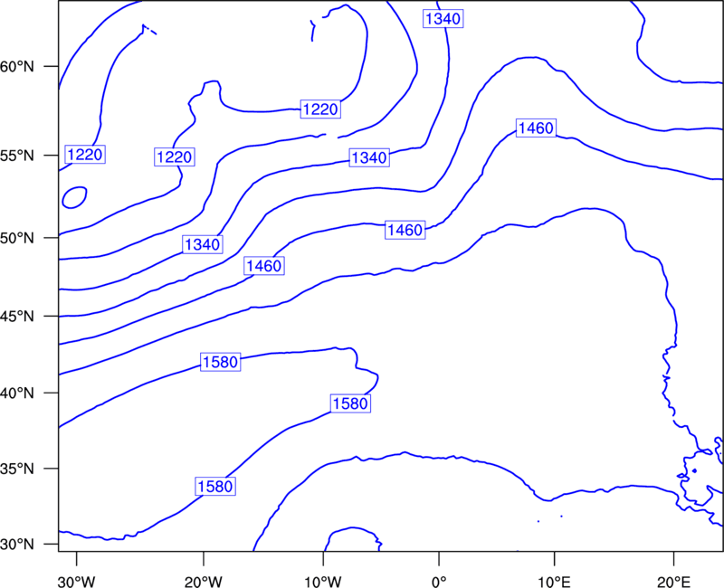Screen dimensions: 724x588
Task: Select the 20°W longitude axis label
Action: (x=203, y=582)
